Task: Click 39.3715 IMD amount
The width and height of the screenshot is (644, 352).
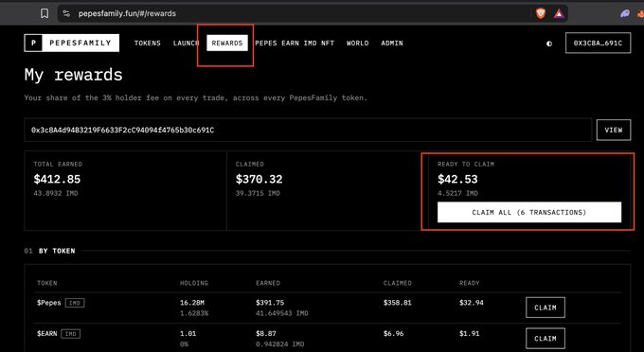Action: point(258,193)
